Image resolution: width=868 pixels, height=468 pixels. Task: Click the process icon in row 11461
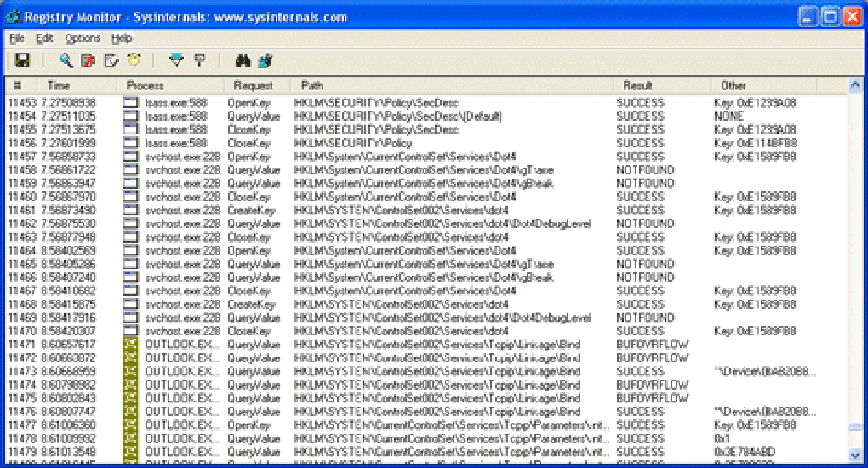(131, 210)
